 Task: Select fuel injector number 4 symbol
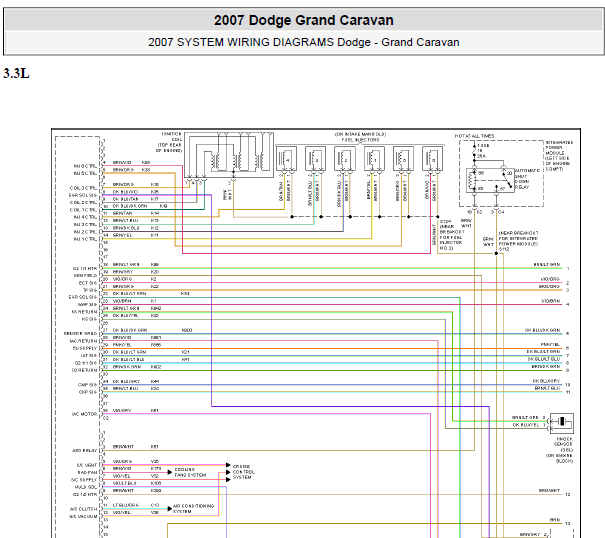(286, 159)
